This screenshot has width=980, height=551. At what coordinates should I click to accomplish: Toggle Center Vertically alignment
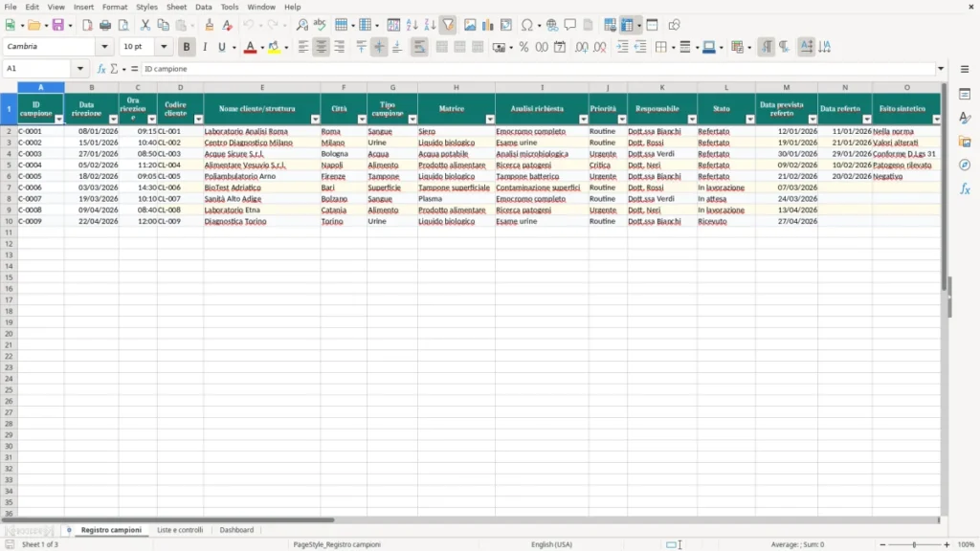[379, 47]
